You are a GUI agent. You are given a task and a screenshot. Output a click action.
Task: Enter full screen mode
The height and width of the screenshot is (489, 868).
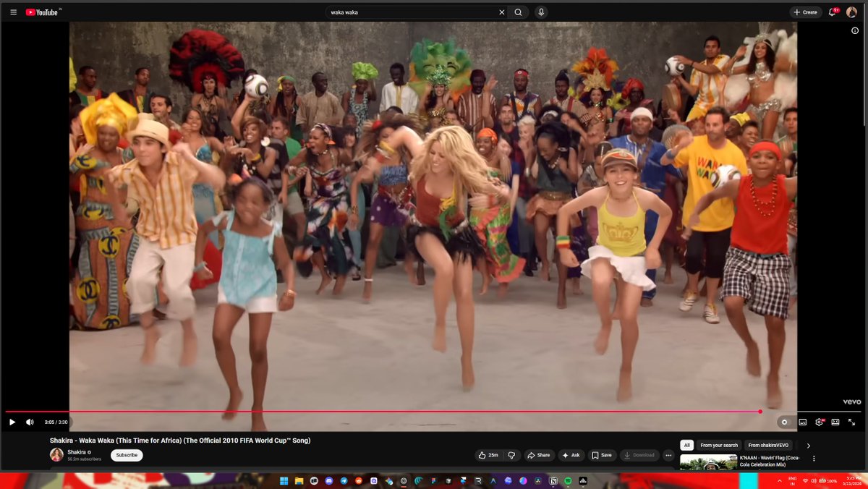click(x=851, y=422)
